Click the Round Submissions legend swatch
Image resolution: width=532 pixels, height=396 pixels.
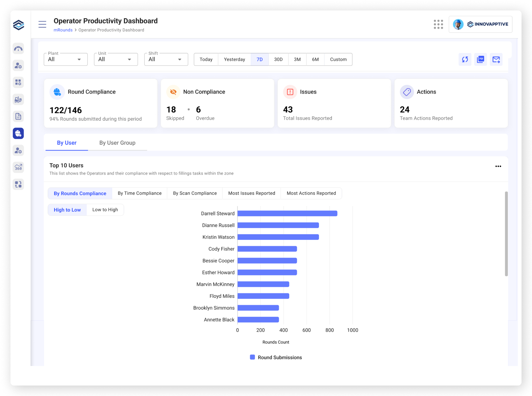click(x=252, y=357)
